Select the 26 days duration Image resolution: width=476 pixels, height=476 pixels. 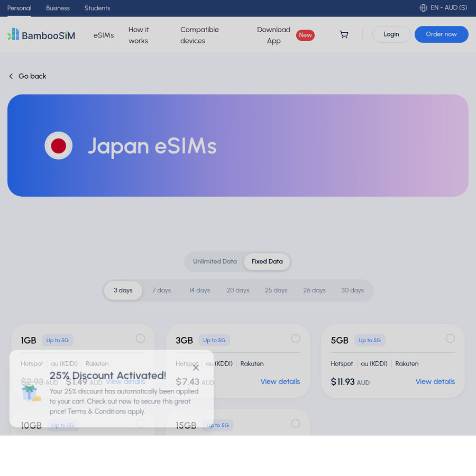pos(314,290)
